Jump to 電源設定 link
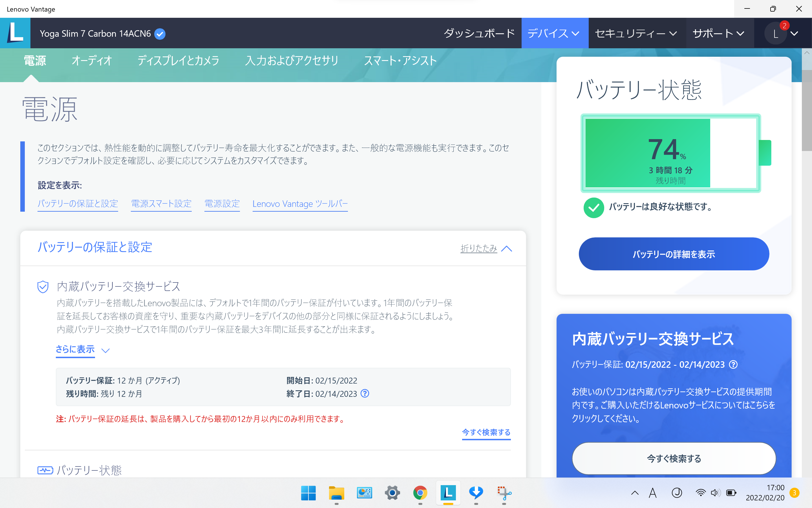The width and height of the screenshot is (812, 508). 222,204
